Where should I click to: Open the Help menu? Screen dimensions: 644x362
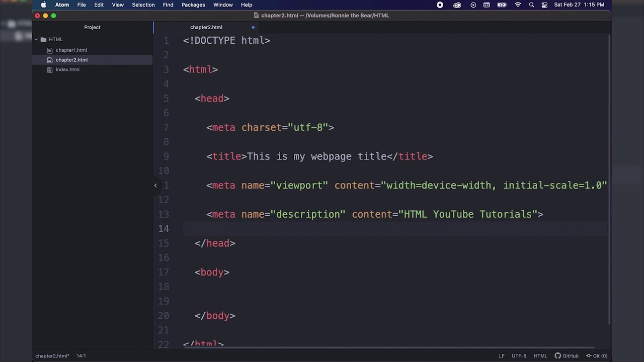[247, 5]
